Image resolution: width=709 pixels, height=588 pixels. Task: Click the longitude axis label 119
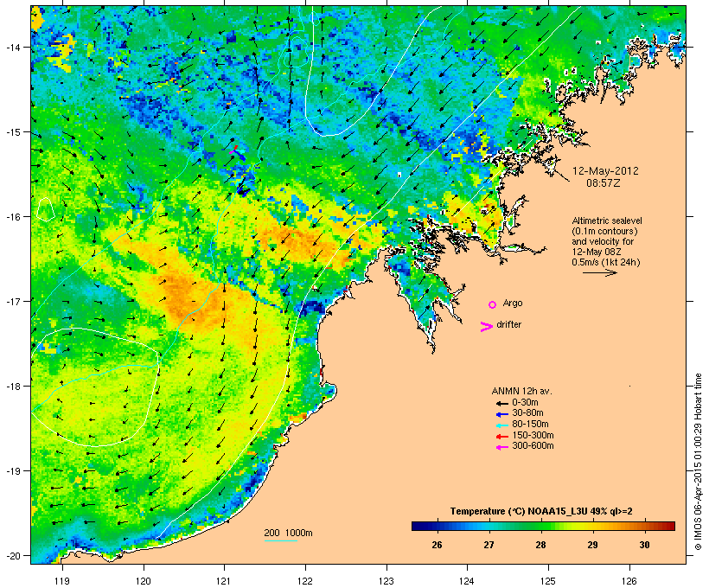[62, 581]
